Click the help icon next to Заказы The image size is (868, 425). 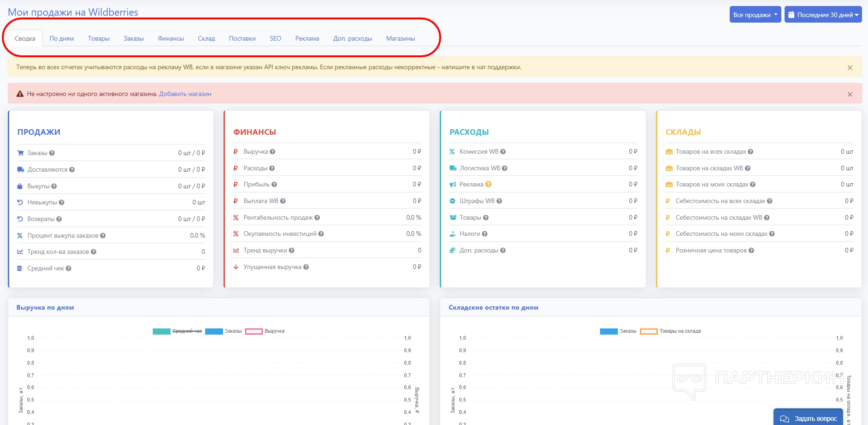point(52,153)
